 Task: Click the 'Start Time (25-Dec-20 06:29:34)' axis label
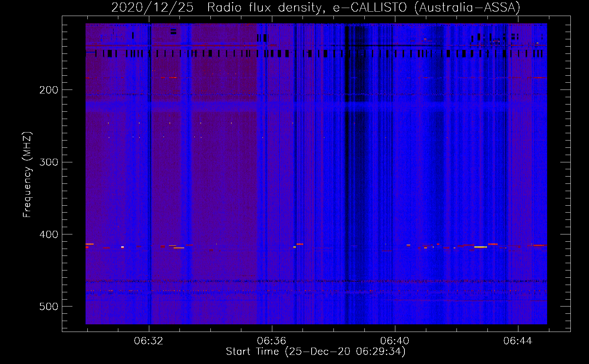pyautogui.click(x=316, y=352)
